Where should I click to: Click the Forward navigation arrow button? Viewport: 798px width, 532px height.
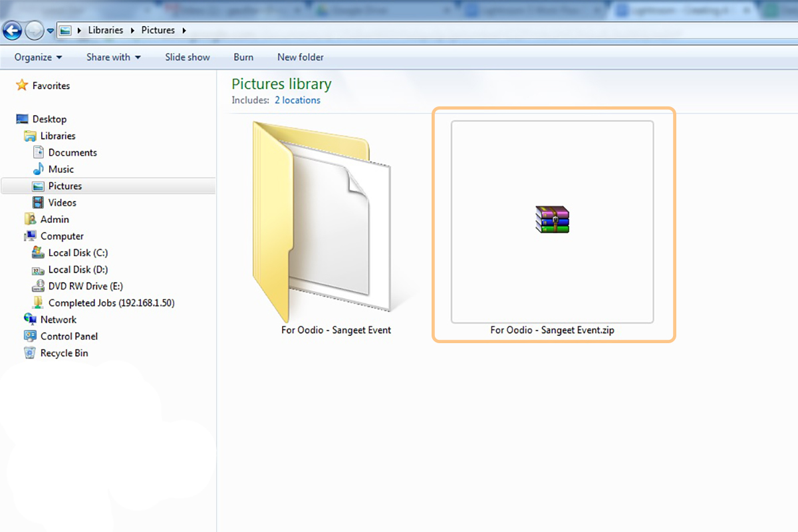click(x=34, y=30)
